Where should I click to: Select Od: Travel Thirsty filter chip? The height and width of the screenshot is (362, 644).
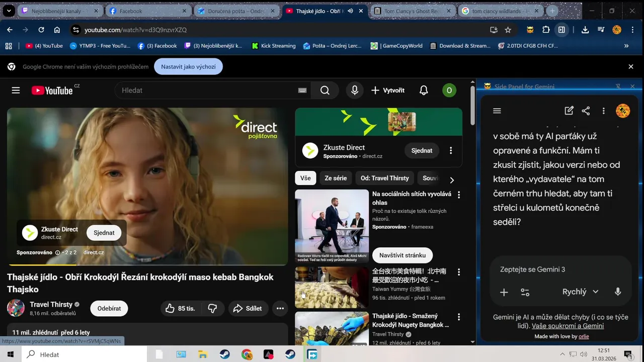(x=385, y=178)
